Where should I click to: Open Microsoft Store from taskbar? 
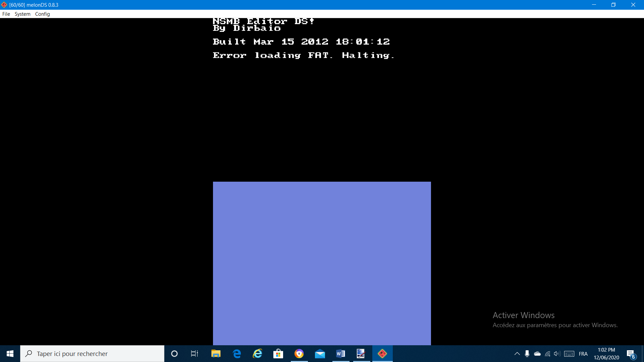[x=278, y=354]
